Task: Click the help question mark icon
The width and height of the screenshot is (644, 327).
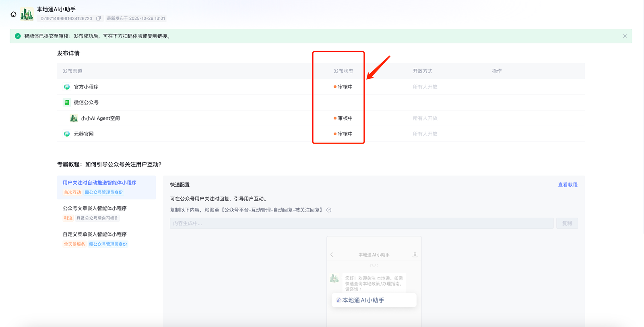Action: point(329,210)
